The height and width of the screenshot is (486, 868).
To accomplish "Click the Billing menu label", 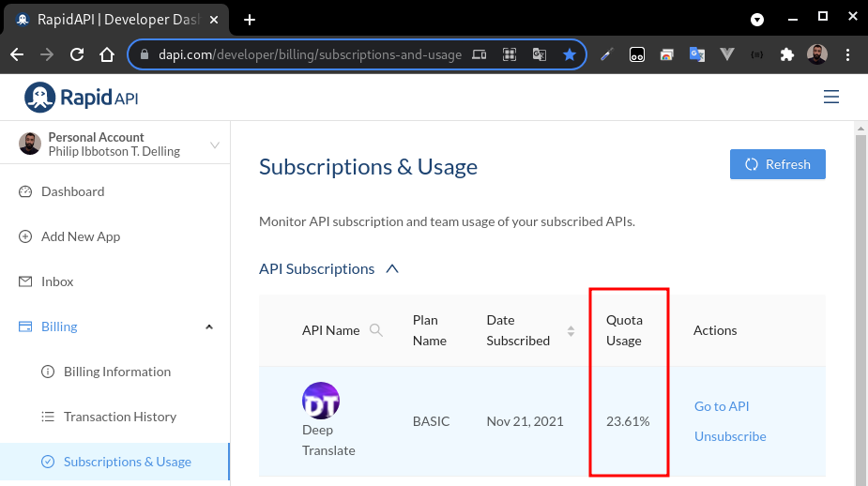I will [59, 327].
